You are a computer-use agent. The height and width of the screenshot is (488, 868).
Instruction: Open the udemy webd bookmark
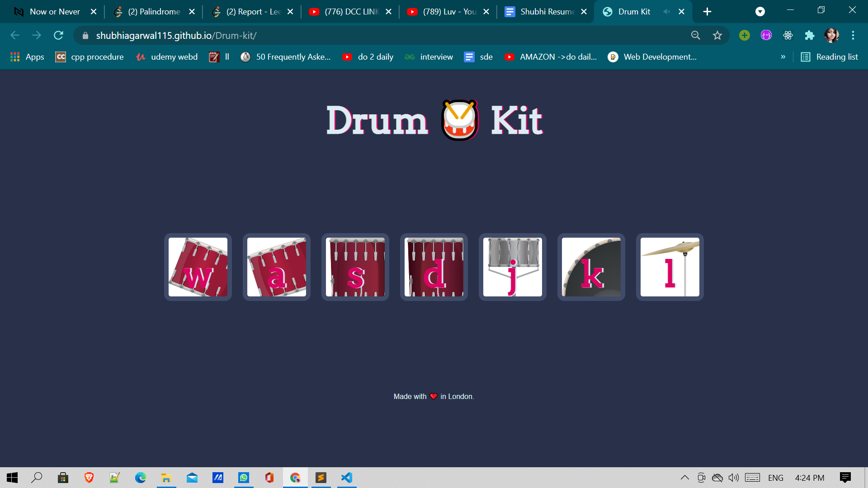(167, 57)
